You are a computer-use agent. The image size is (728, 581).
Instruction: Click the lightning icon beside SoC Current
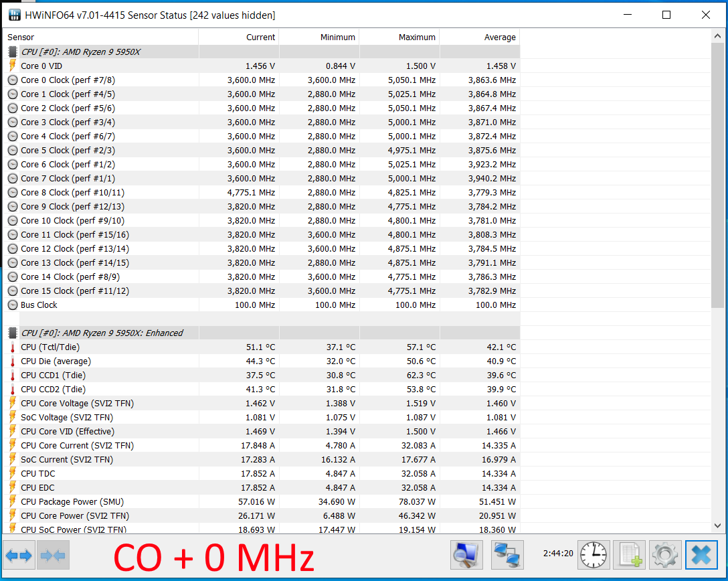tap(13, 459)
